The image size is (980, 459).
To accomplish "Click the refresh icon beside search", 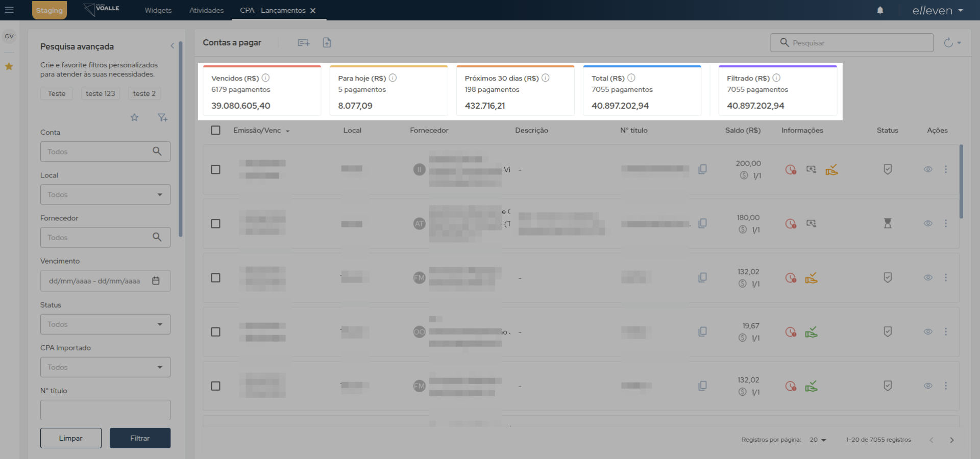I will (x=948, y=43).
